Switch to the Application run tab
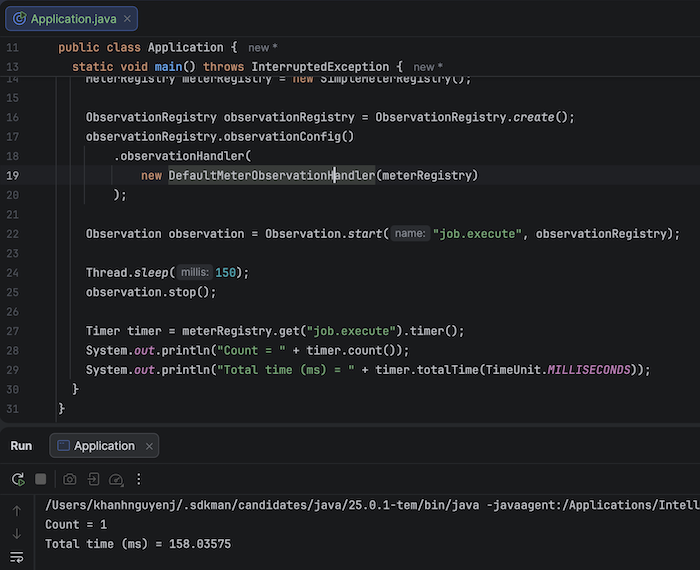This screenshot has width=700, height=570. [104, 446]
